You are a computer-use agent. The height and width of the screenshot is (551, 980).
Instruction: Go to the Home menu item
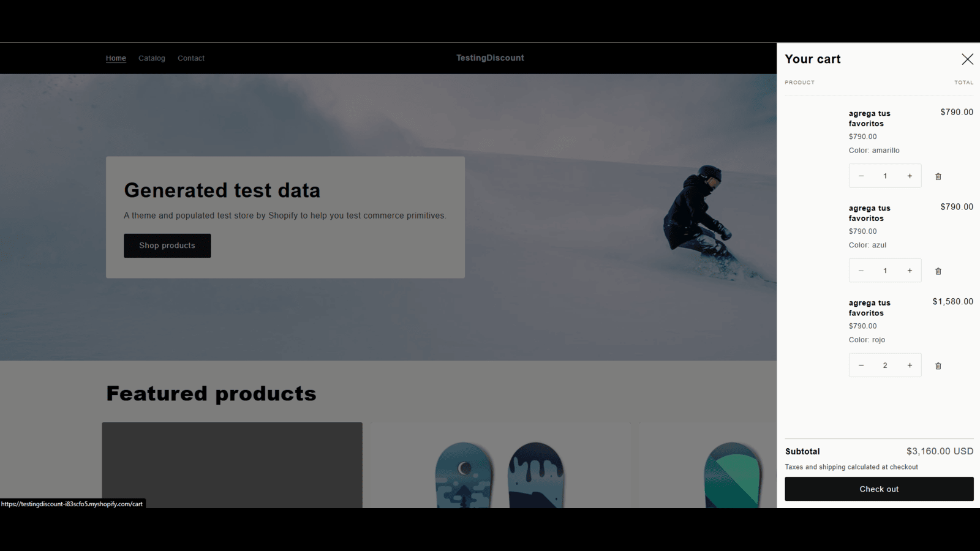(x=116, y=58)
